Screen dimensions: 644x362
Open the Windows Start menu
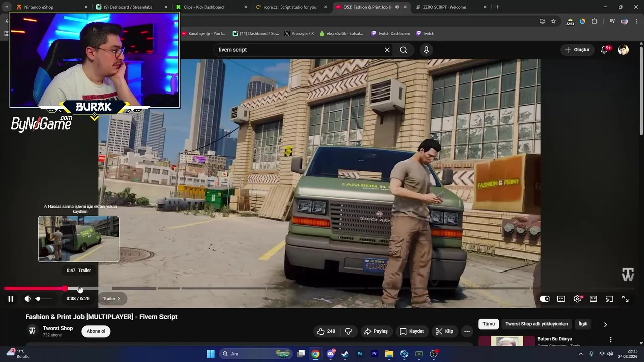click(211, 354)
